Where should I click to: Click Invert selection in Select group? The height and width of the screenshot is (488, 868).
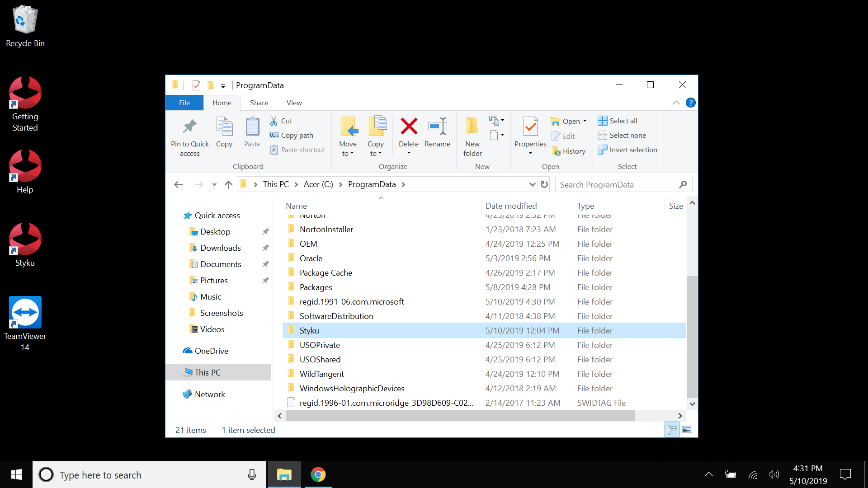point(627,150)
